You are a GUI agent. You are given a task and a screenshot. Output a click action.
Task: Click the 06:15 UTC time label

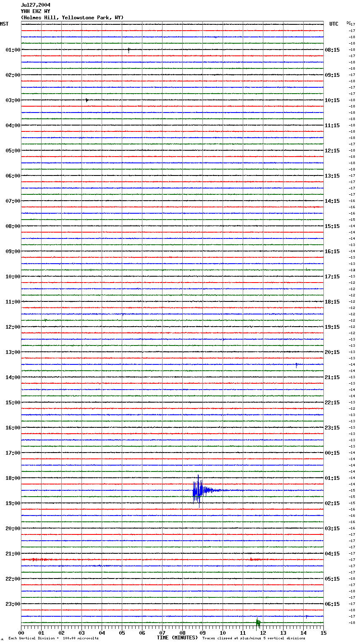pyautogui.click(x=332, y=604)
